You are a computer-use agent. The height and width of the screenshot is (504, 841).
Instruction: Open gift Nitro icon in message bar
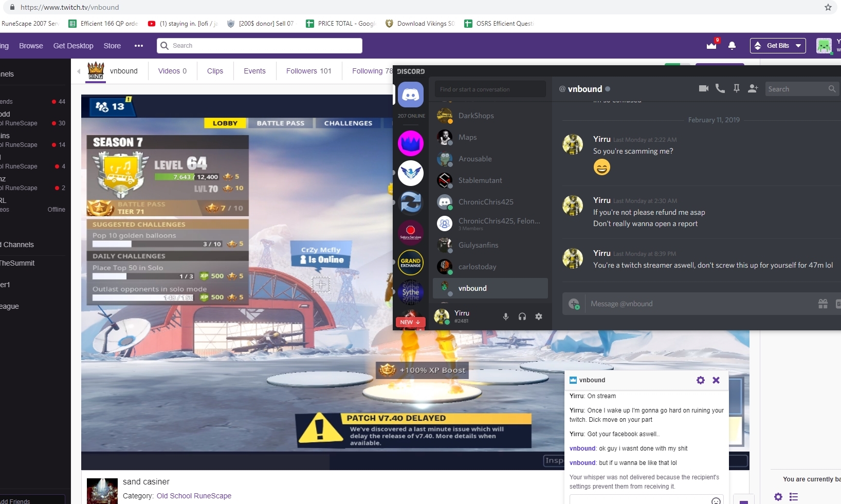coord(823,304)
